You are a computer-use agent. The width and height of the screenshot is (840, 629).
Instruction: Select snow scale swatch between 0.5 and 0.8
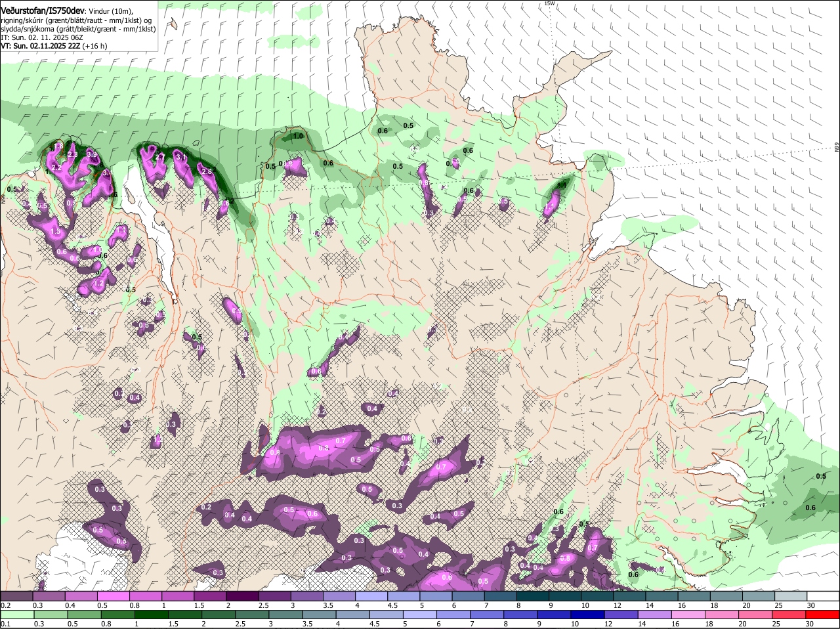point(113,596)
